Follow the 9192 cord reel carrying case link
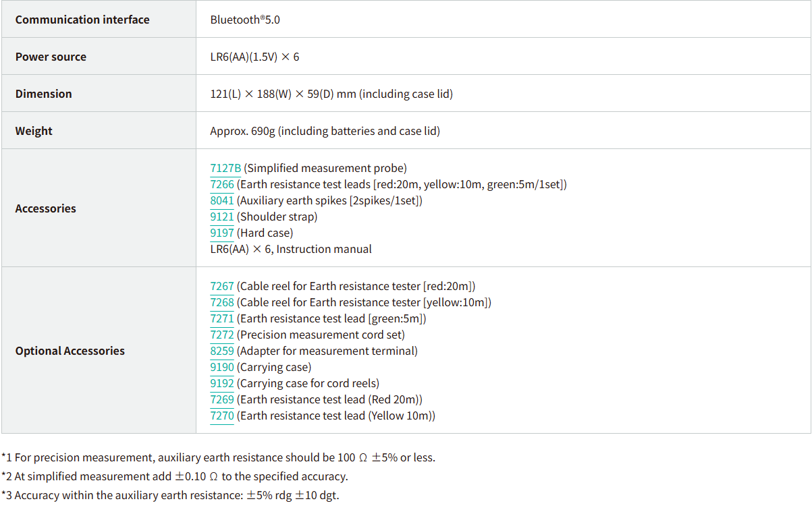The width and height of the screenshot is (812, 516). pos(222,384)
